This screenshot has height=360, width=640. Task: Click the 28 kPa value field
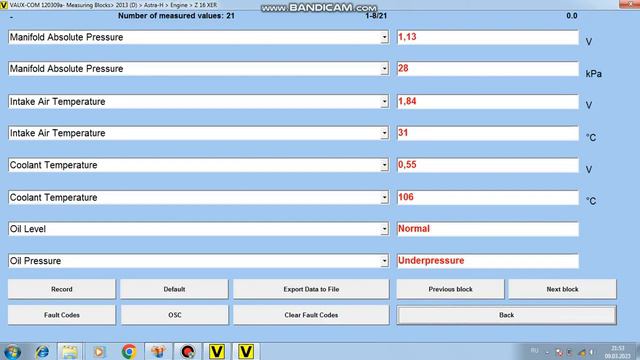click(487, 69)
